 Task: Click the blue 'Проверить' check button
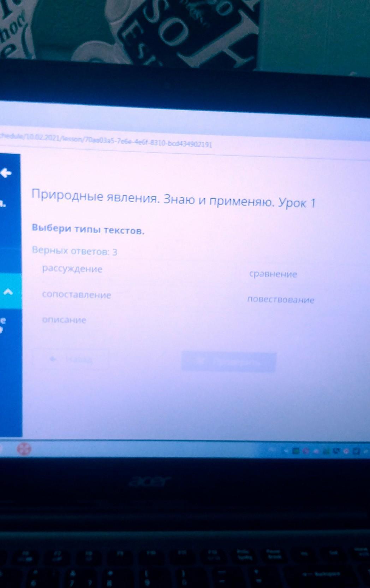(228, 362)
